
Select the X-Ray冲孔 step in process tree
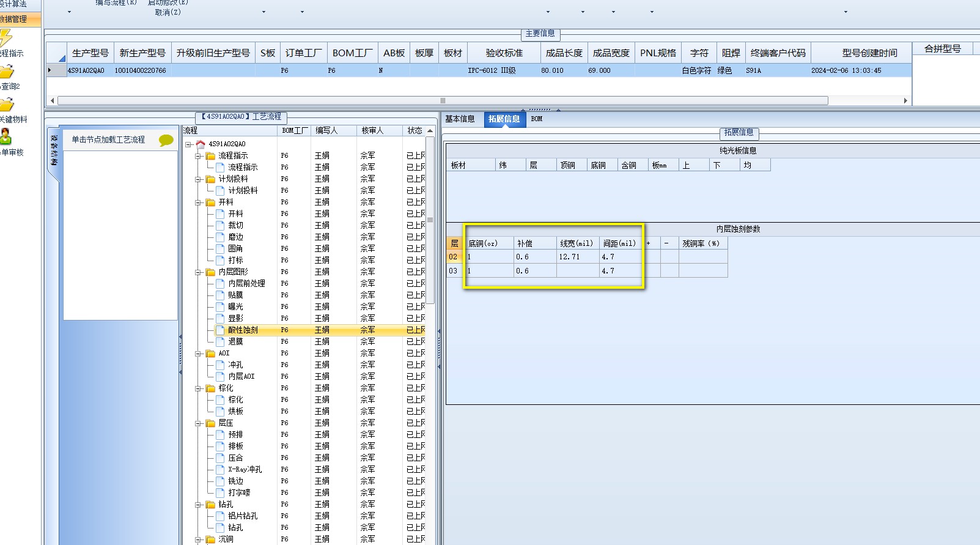coord(245,470)
